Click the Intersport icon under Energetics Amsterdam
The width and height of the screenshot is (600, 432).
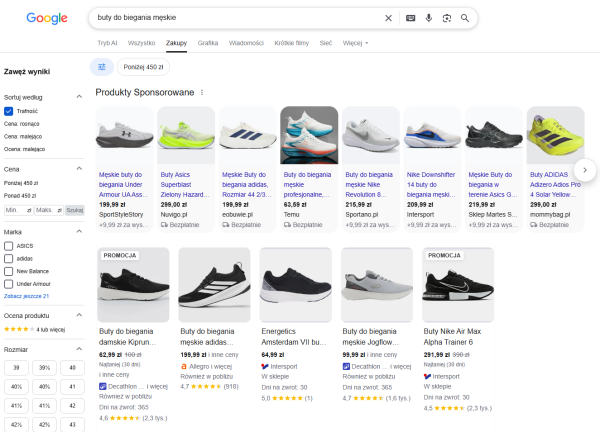(265, 367)
